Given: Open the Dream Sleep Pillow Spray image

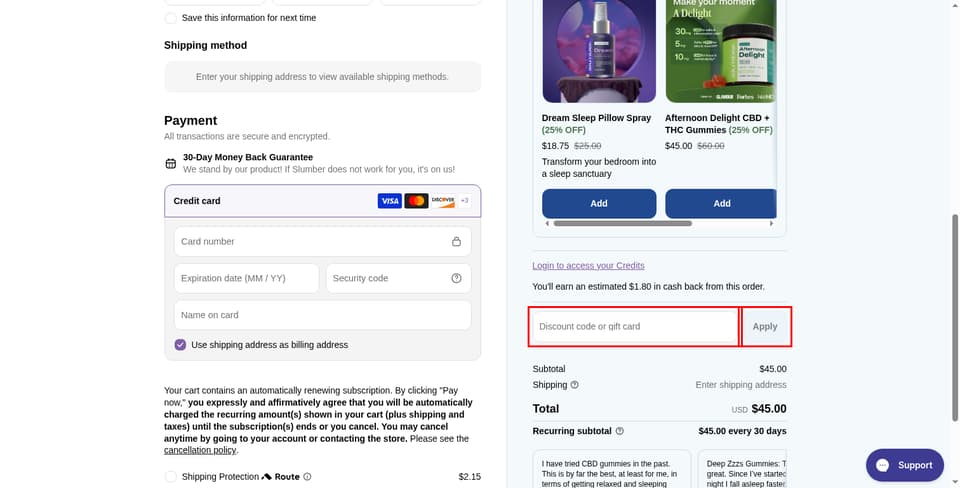Looking at the screenshot, I should 599,51.
